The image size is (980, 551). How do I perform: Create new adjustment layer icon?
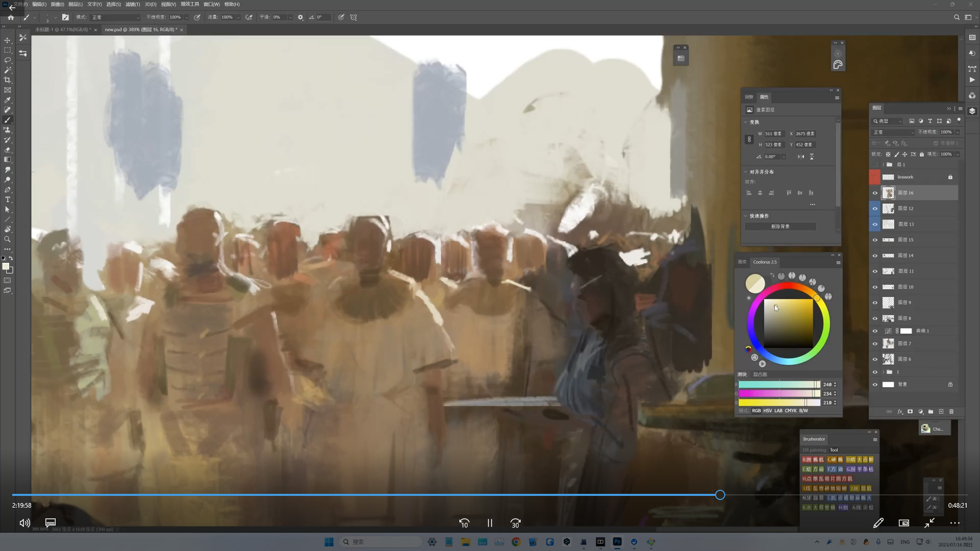pos(921,412)
